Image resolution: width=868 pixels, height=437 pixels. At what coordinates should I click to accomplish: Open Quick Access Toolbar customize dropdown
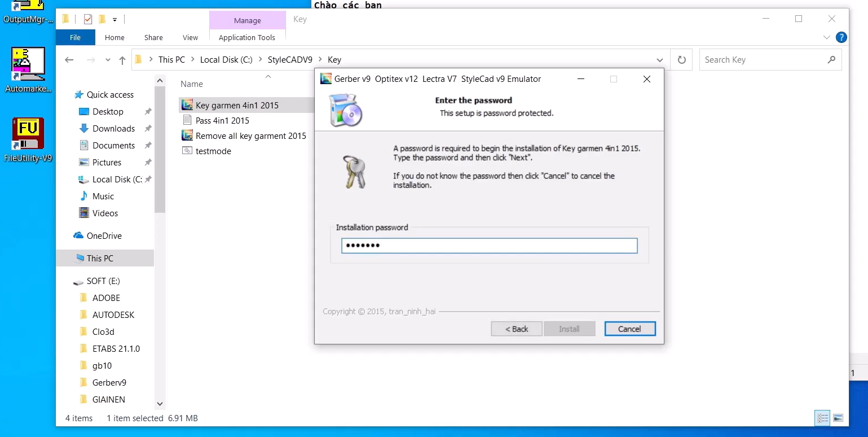click(x=114, y=19)
